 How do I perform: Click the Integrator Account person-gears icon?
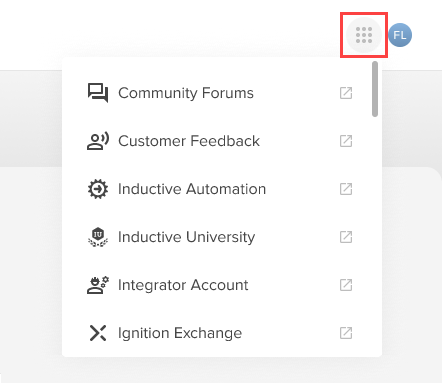(x=98, y=285)
